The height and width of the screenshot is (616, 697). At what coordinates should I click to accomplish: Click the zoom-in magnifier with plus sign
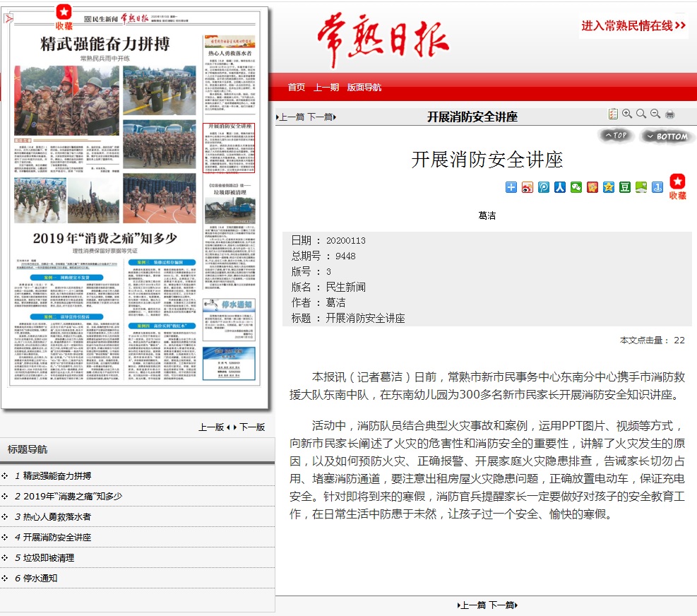pos(627,114)
